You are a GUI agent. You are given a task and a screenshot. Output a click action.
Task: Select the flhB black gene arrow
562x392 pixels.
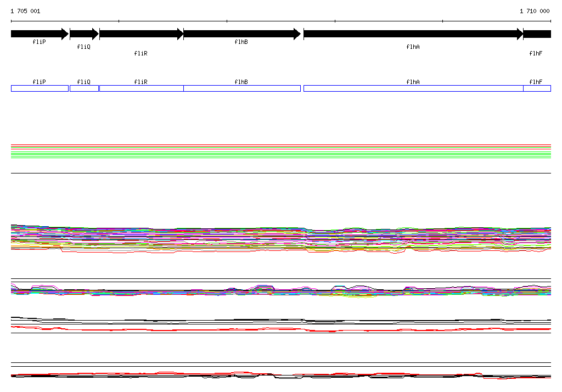click(242, 34)
